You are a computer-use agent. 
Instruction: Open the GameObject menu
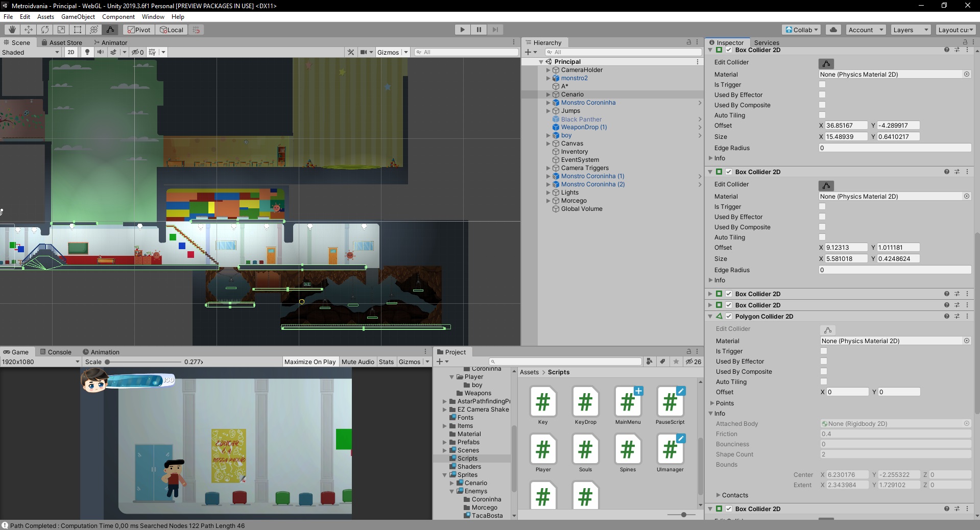78,17
